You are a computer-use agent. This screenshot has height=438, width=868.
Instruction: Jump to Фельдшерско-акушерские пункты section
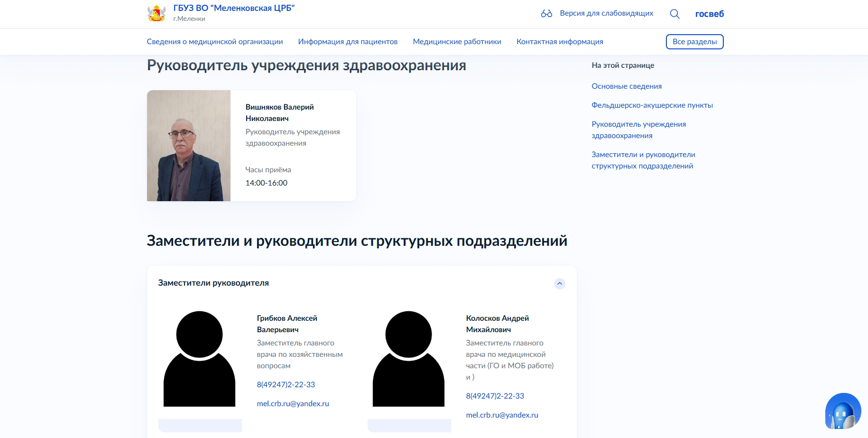point(652,105)
